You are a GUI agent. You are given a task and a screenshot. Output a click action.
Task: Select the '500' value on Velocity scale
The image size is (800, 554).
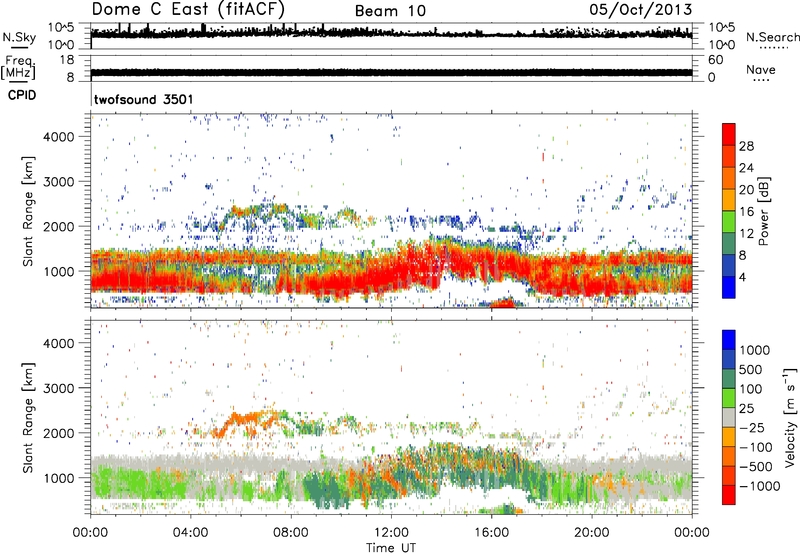[751, 369]
